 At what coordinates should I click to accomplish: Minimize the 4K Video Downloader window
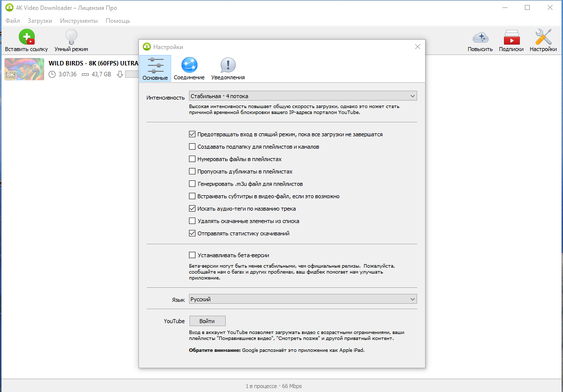click(x=505, y=7)
